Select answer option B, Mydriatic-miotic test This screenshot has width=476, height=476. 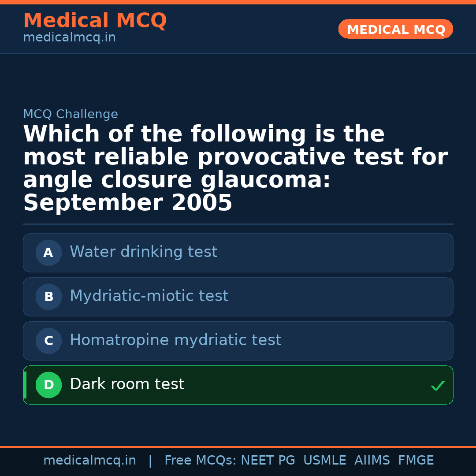pos(238,297)
